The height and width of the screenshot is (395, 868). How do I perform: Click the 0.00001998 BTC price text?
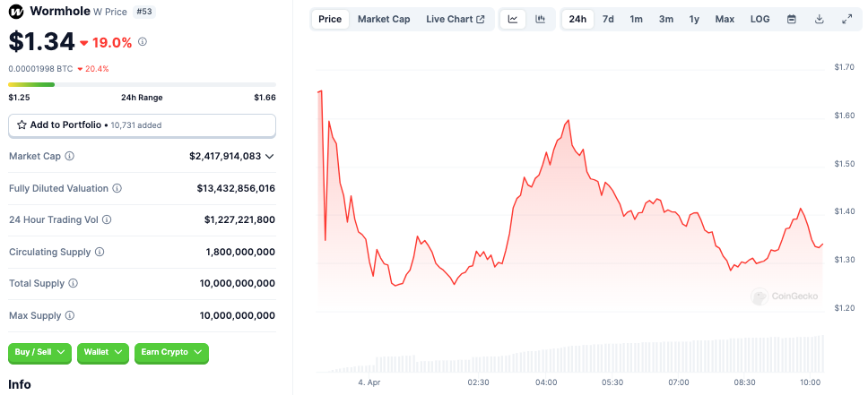[40, 69]
